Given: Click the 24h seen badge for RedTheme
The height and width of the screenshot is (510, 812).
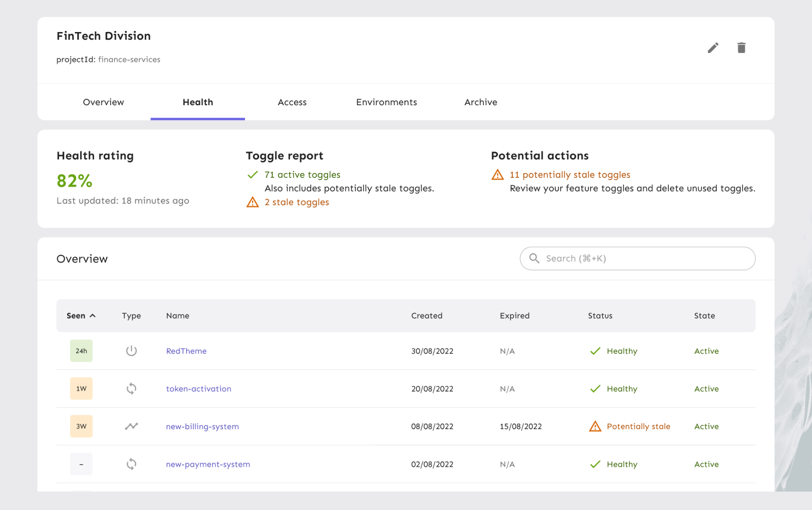Looking at the screenshot, I should (x=81, y=351).
